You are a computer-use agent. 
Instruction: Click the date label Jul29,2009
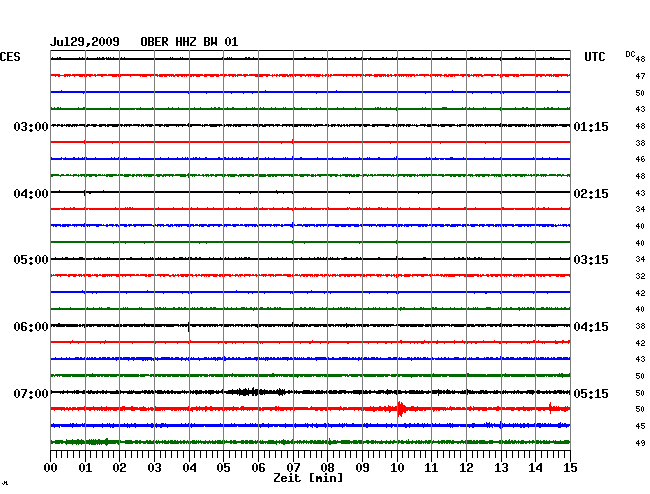pos(85,42)
